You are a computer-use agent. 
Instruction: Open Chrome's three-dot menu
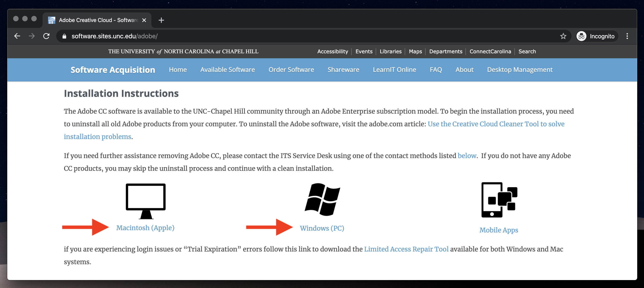pos(627,36)
